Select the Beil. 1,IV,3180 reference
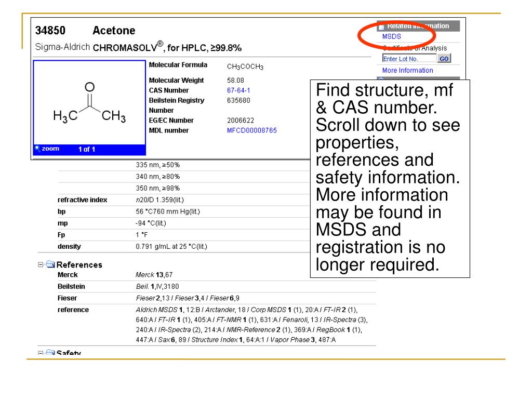The image size is (532, 399). click(x=157, y=286)
